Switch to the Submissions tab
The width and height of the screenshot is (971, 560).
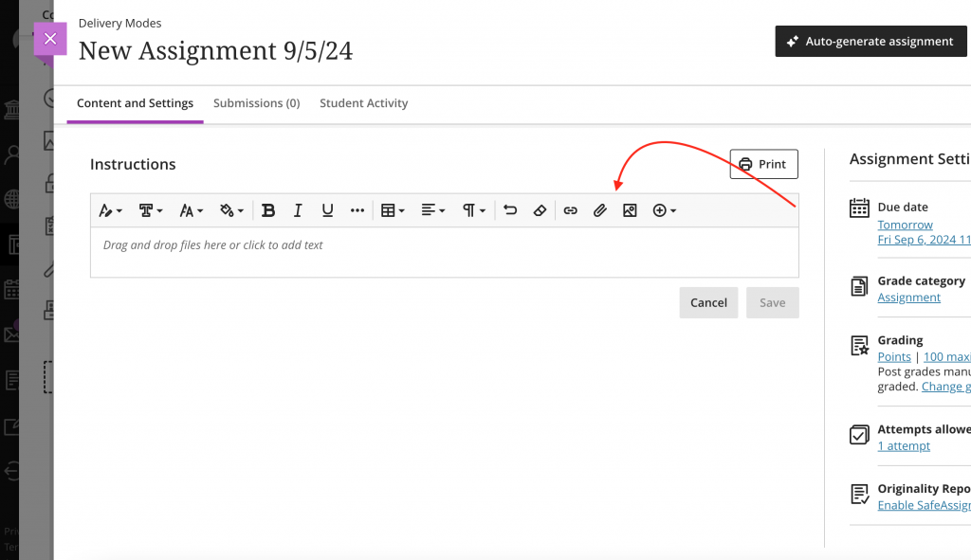point(256,103)
